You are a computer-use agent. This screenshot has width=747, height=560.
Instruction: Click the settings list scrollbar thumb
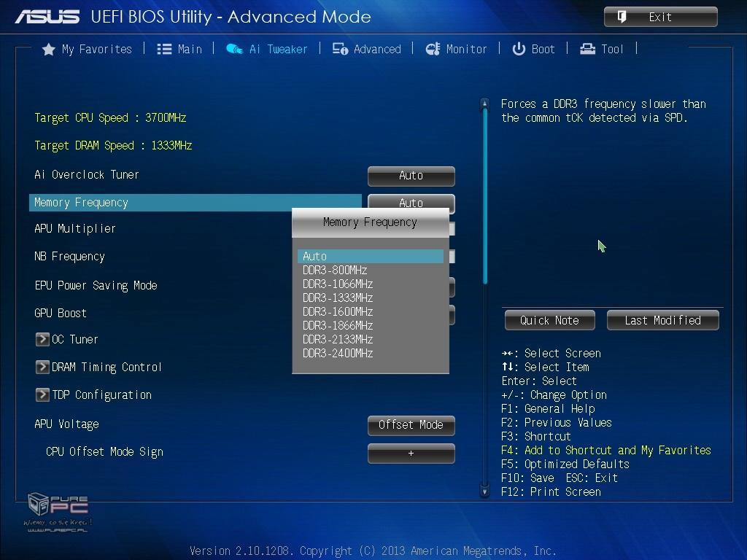click(485, 196)
